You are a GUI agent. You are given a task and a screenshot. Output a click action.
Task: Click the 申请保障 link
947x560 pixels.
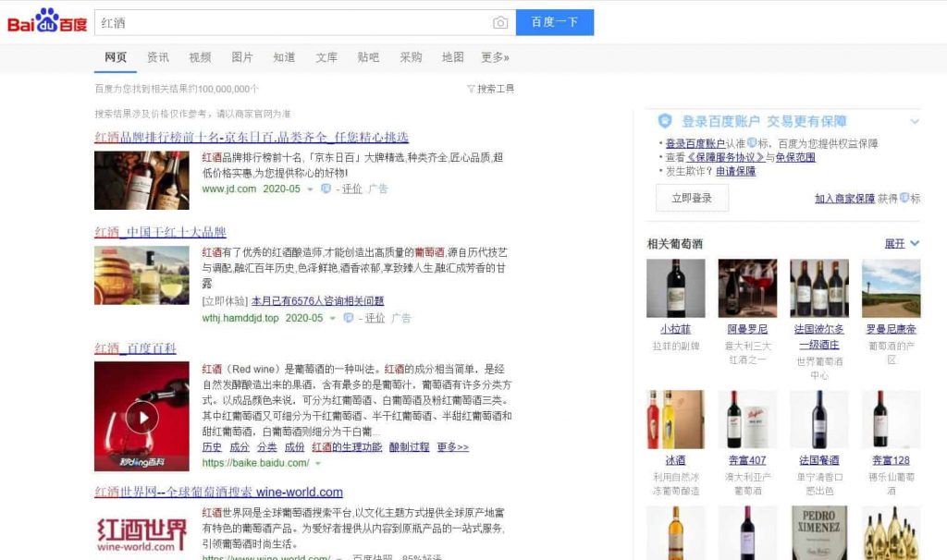tap(735, 171)
